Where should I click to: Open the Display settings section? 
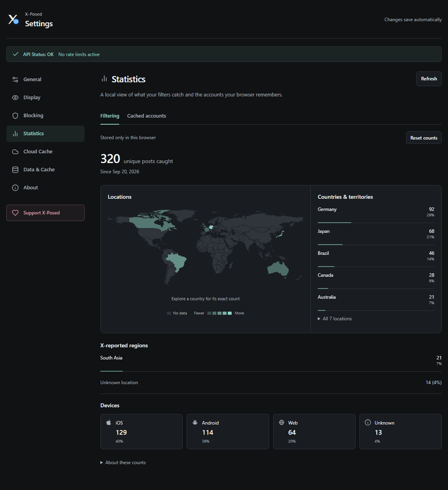coord(45,98)
